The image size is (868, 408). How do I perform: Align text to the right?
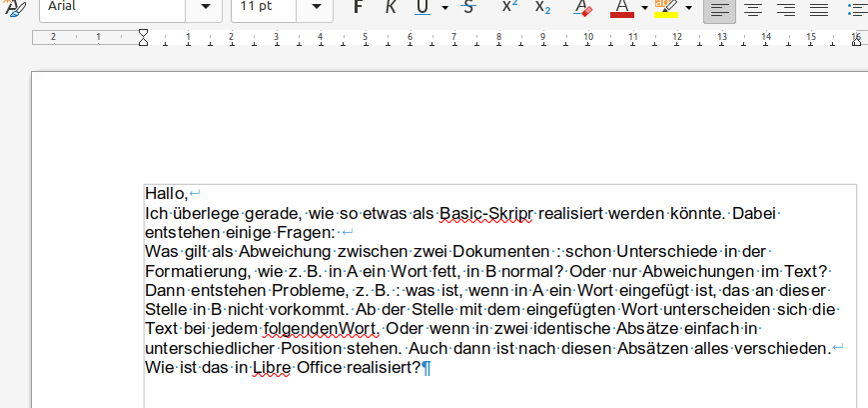point(786,8)
